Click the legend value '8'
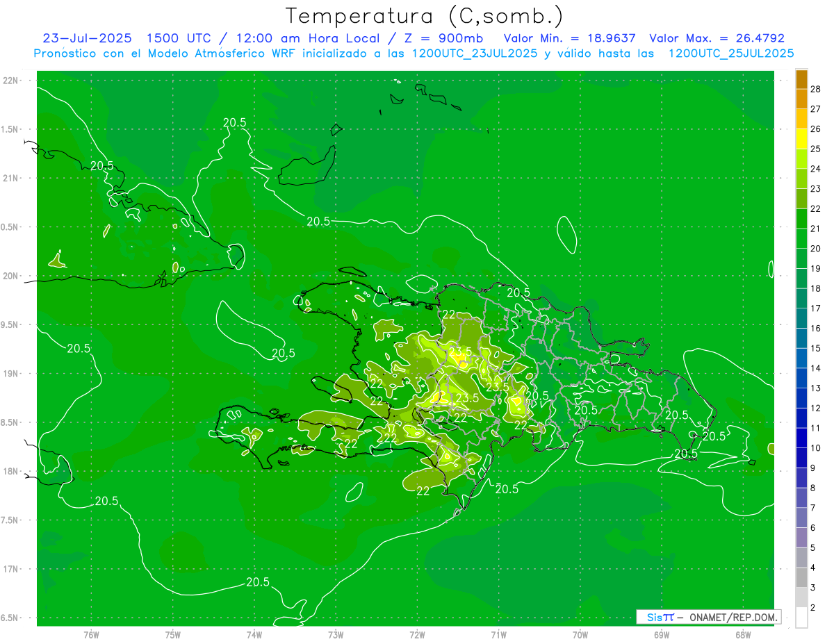This screenshot has width=834, height=644. 813,488
